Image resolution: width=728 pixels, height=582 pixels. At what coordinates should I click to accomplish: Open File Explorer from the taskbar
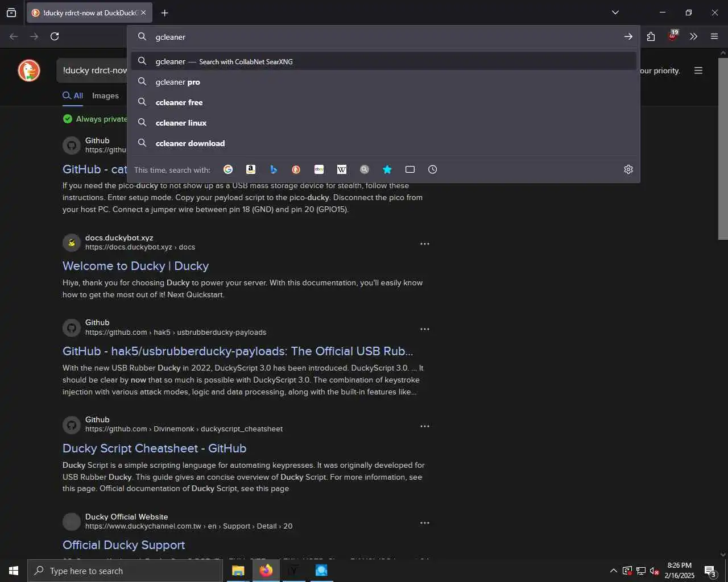click(238, 571)
